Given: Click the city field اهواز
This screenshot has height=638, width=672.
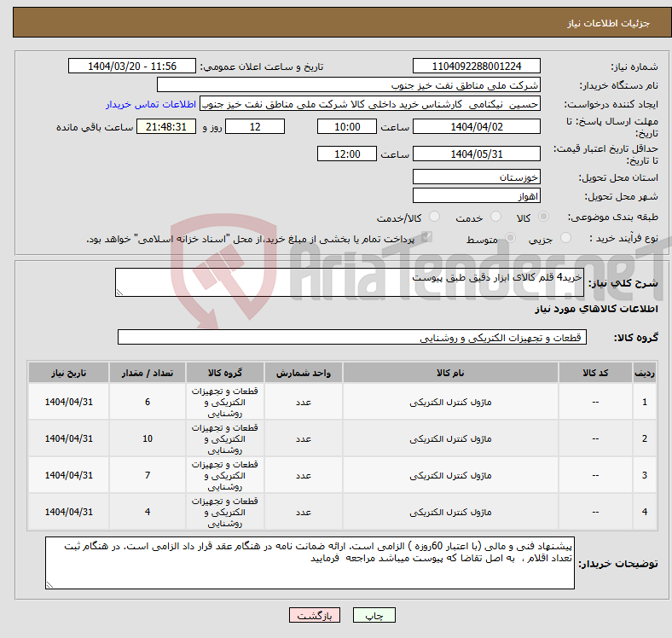Looking at the screenshot, I should tap(477, 195).
